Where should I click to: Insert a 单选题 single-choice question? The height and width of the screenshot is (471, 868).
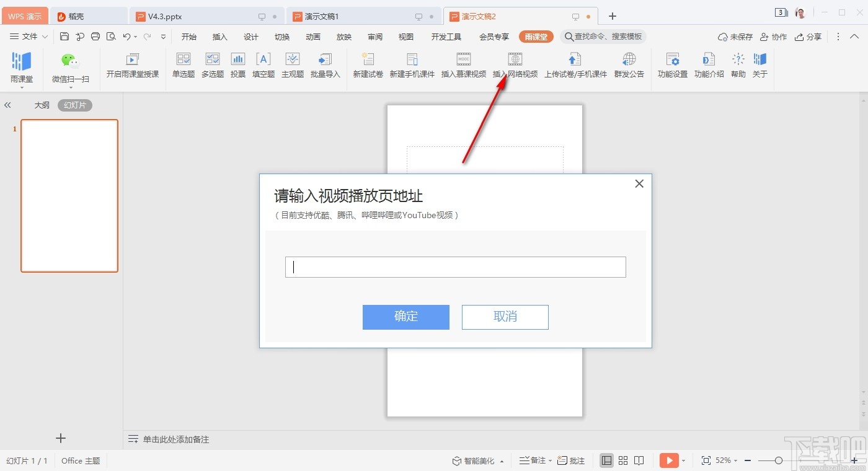[184, 66]
